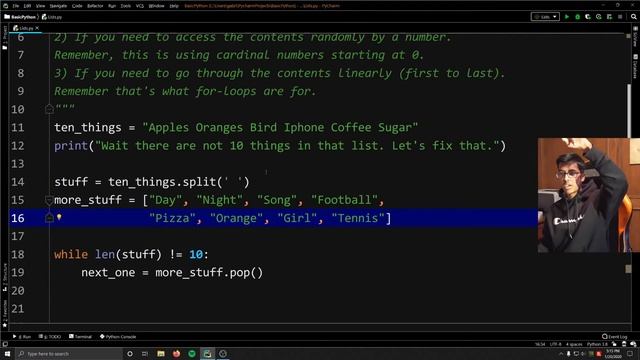The height and width of the screenshot is (360, 640).
Task: Click the while keyword on line 18
Action: [x=71, y=254]
